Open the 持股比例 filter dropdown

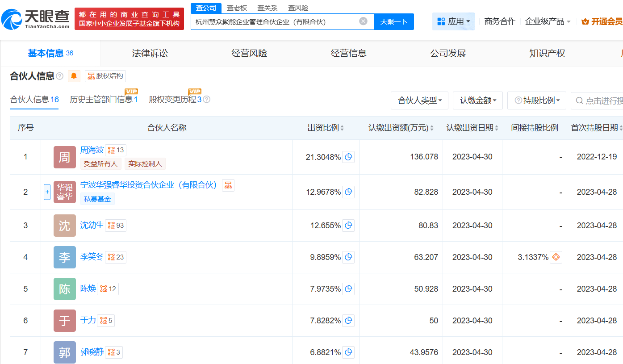tap(536, 100)
